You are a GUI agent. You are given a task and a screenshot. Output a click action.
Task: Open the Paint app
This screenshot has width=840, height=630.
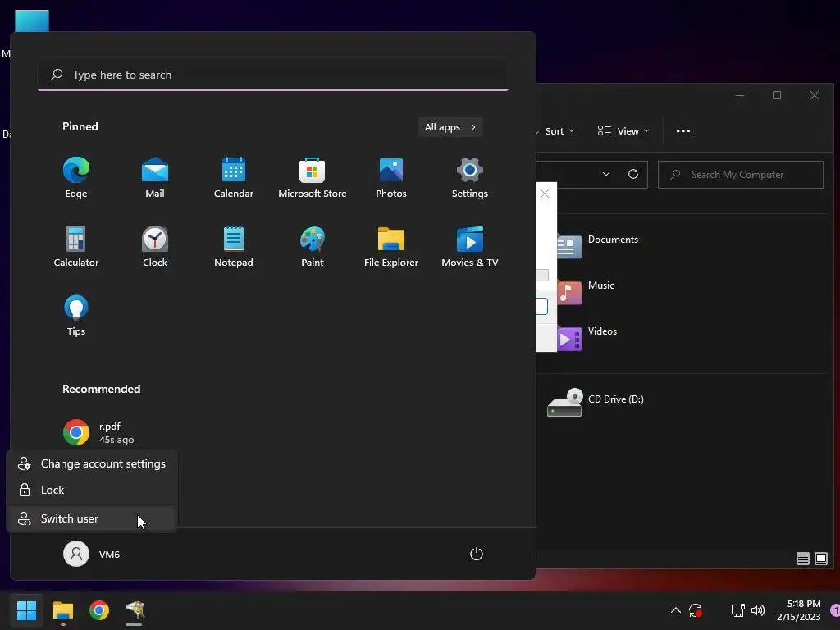pos(313,246)
